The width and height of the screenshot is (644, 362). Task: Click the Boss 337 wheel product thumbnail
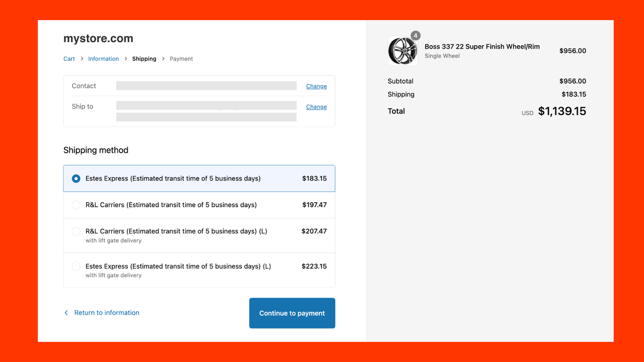click(403, 51)
